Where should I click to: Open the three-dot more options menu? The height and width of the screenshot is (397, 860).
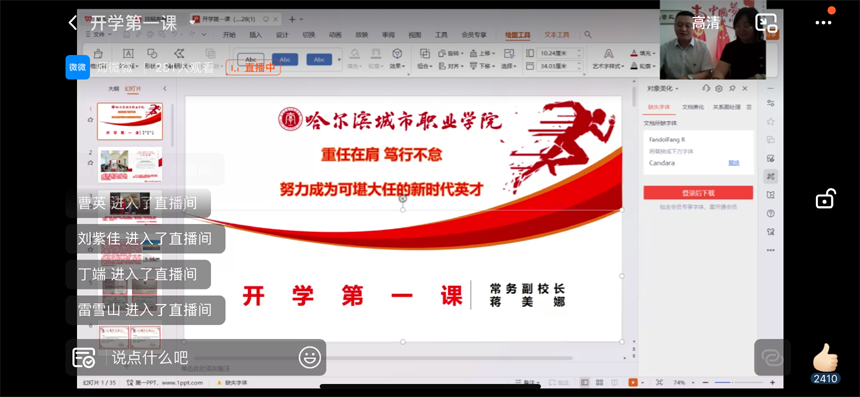pyautogui.click(x=823, y=23)
